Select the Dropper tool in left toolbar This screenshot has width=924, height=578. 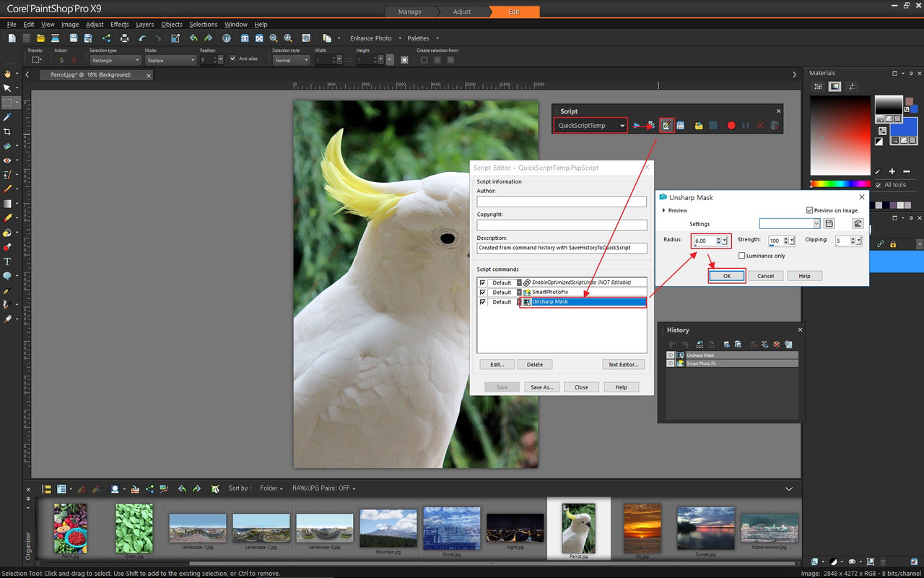click(7, 117)
